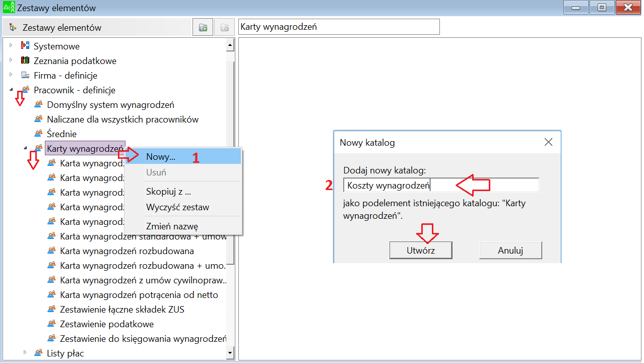Expand the Firma - definicje node
This screenshot has height=363, width=644.
11,75
